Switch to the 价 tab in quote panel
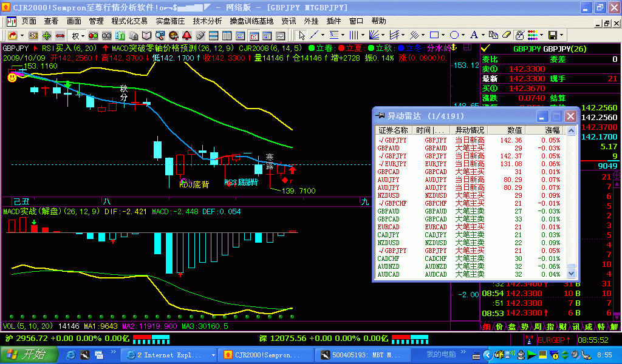 click(x=499, y=327)
